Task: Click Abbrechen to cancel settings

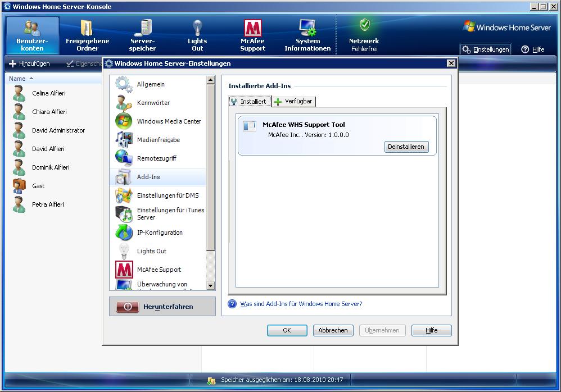Action: (x=333, y=330)
